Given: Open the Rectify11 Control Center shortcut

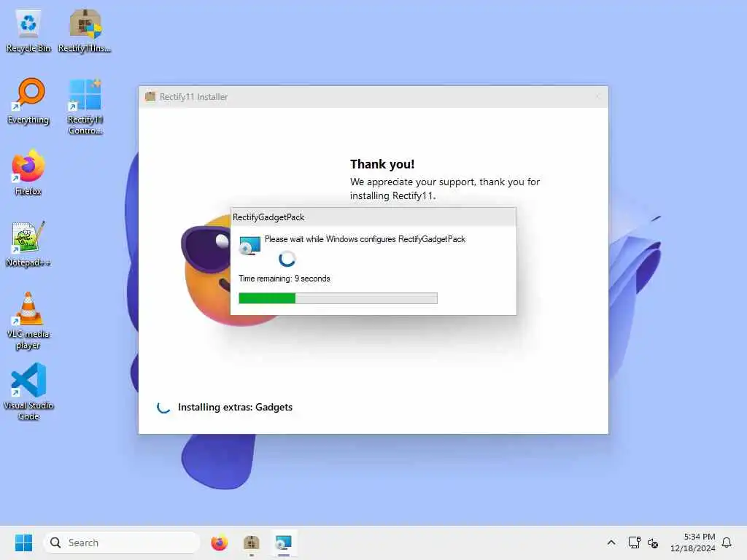Looking at the screenshot, I should (x=85, y=106).
